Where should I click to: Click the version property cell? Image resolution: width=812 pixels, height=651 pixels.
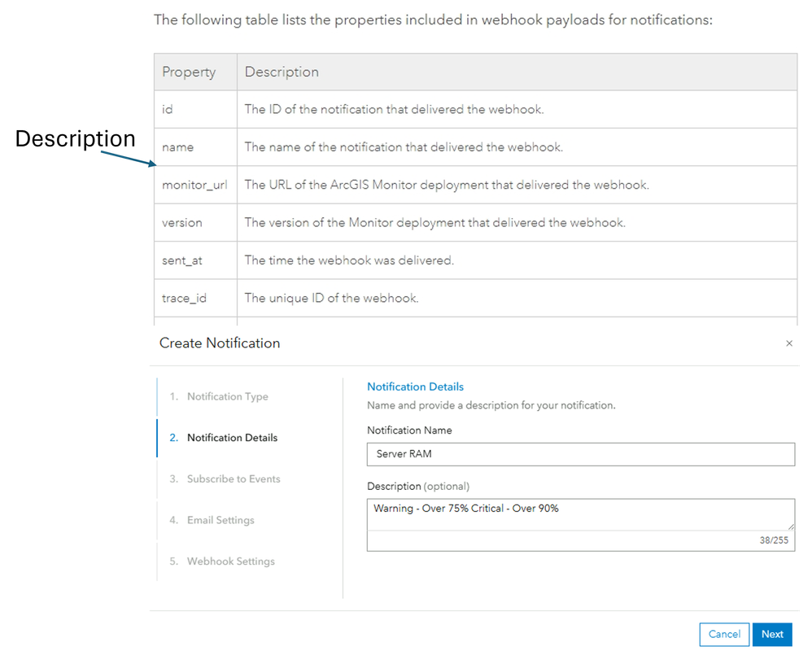coord(182,222)
